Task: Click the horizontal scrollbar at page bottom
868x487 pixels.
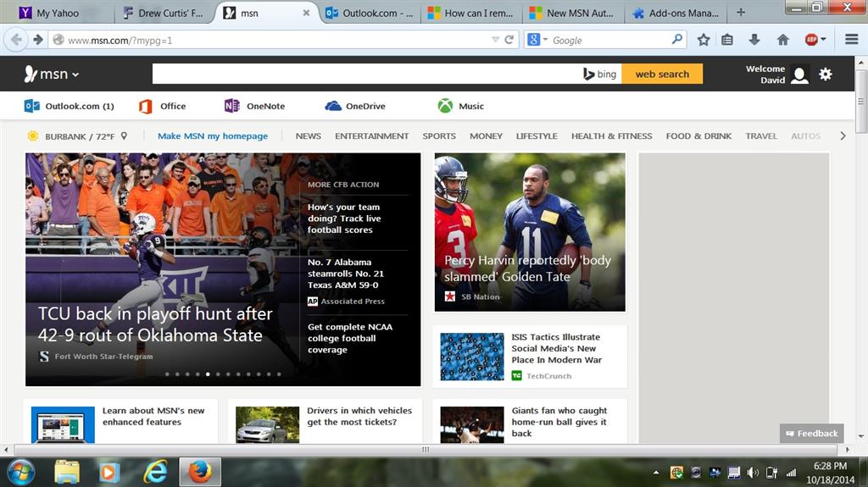Action: (x=426, y=450)
